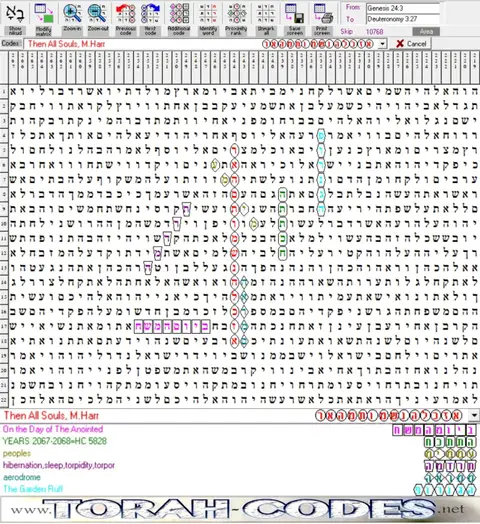Open the Modify matrix tool
Image resolution: width=480 pixels, height=524 pixels.
click(43, 13)
